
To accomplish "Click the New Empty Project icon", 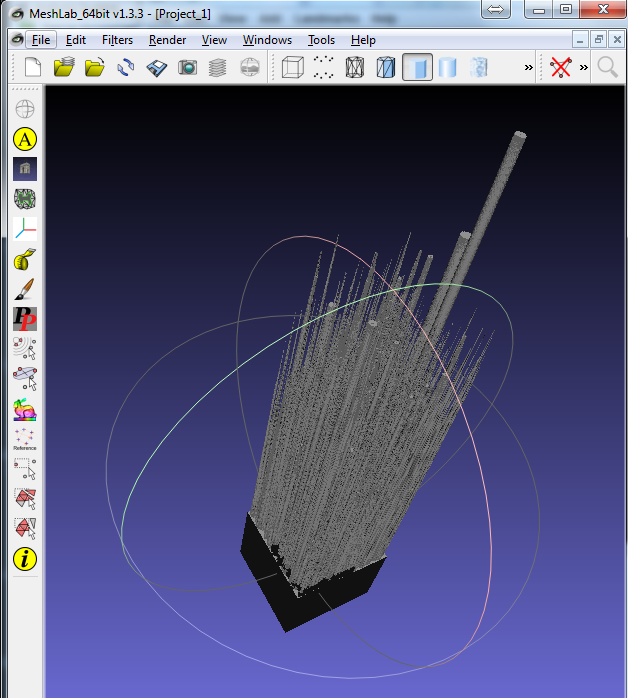I will click(33, 67).
